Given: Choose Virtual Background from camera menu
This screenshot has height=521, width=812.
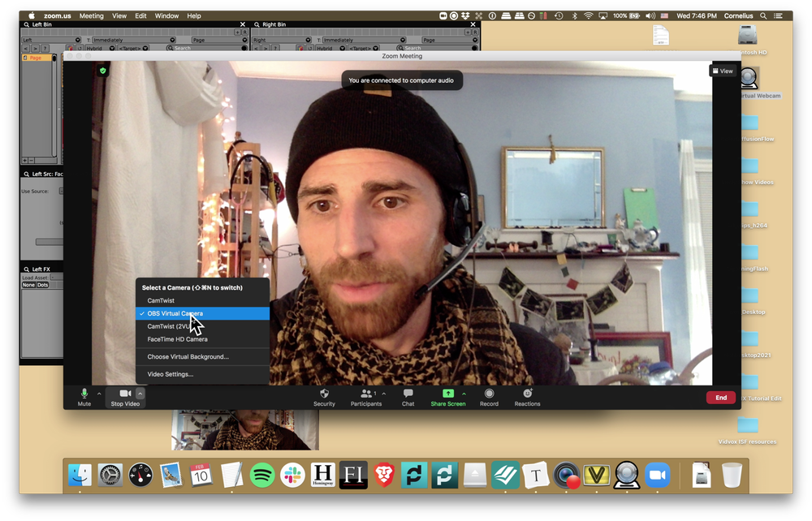Looking at the screenshot, I should click(202, 357).
